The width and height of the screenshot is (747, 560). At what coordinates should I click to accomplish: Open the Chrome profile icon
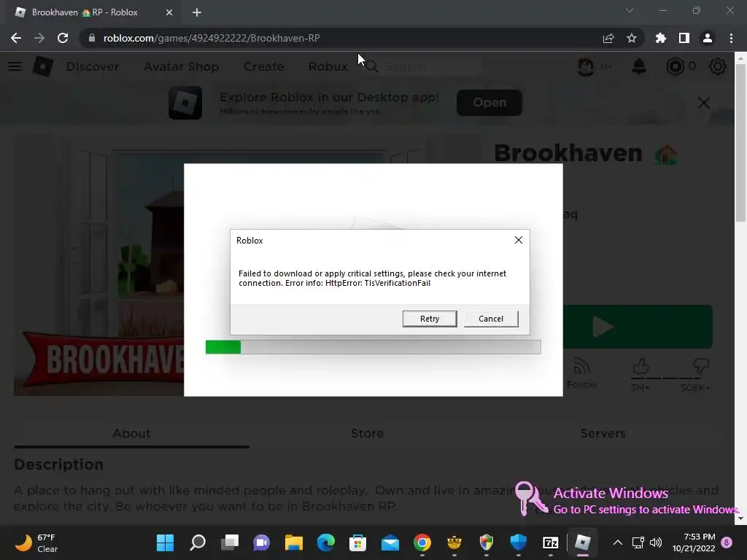(x=708, y=38)
